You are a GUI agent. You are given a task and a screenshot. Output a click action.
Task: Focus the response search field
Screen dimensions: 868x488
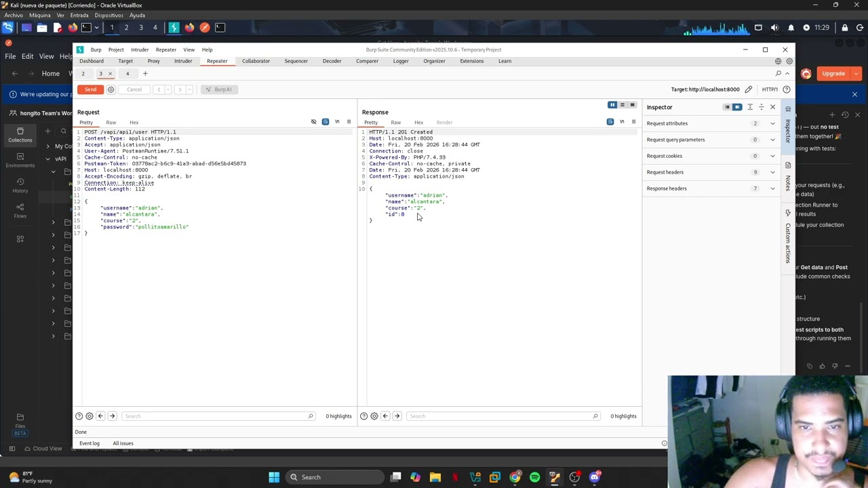coord(503,416)
